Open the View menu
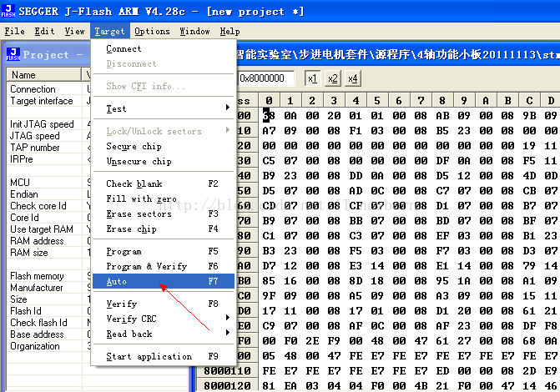The width and height of the screenshot is (560, 392). tap(74, 32)
